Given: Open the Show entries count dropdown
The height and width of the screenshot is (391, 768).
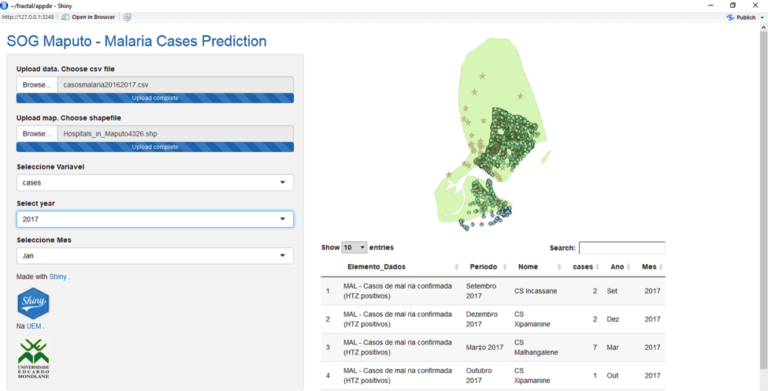Looking at the screenshot, I should 354,247.
